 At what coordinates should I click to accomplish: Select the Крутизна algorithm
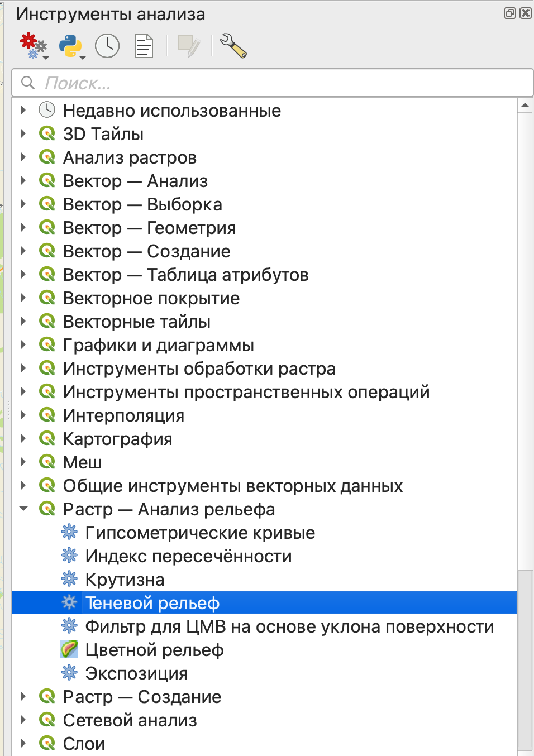click(x=125, y=580)
